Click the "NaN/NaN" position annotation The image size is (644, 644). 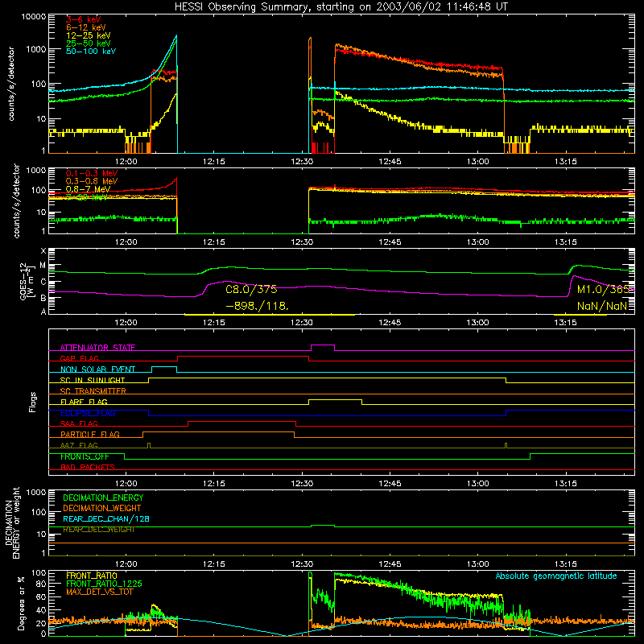click(x=602, y=306)
